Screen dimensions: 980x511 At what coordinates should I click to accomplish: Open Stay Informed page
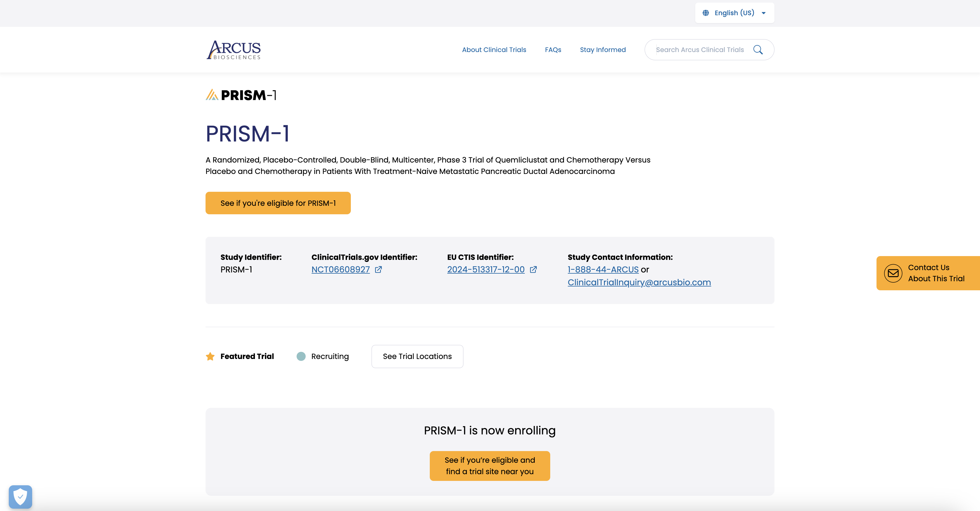pyautogui.click(x=603, y=50)
